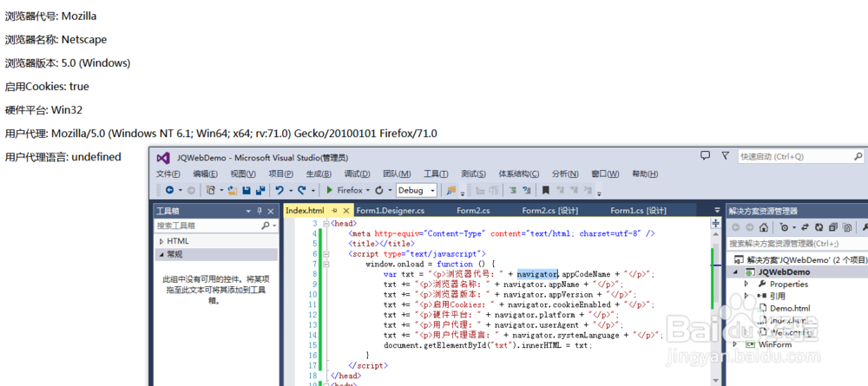Open the 体系结构(C) menu

(519, 173)
